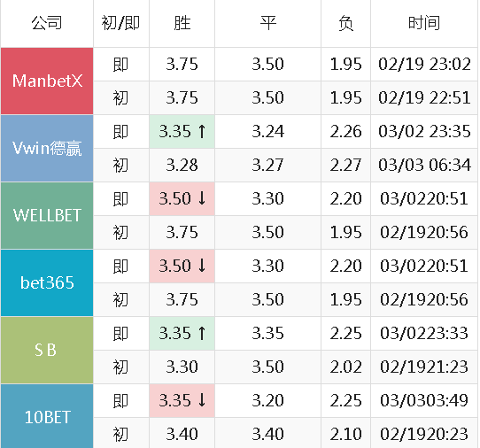Select the 2.02 loss odds cell
The height and width of the screenshot is (448, 480).
(345, 367)
